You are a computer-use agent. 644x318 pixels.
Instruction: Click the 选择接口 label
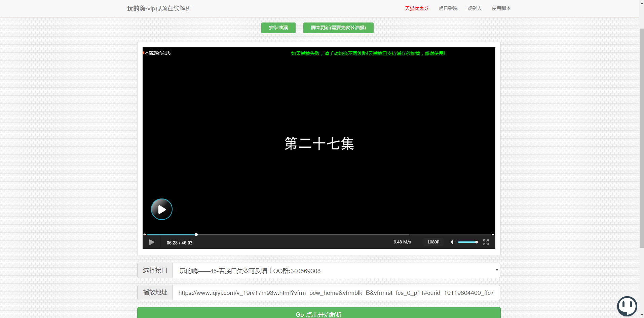(x=155, y=270)
